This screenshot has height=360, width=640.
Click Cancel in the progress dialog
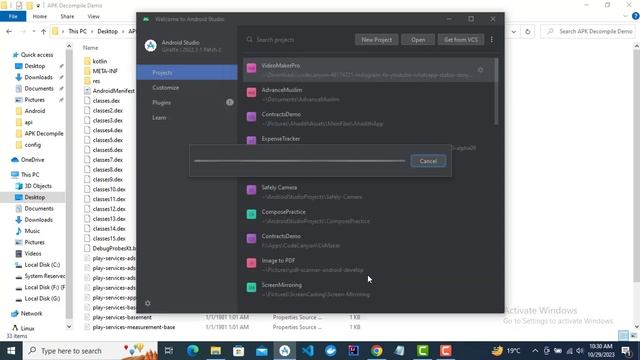tap(428, 161)
